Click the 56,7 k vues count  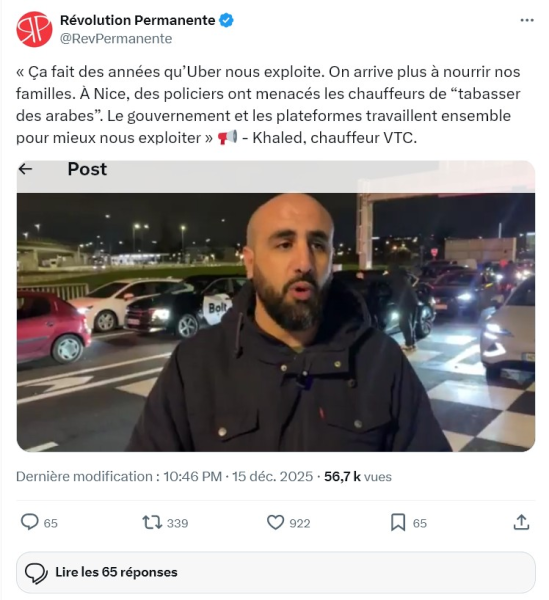358,476
